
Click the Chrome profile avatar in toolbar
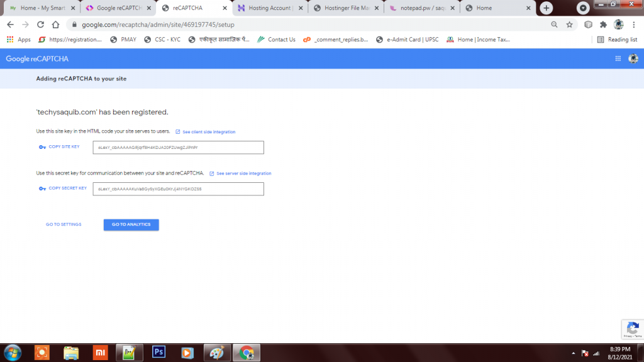pos(619,25)
